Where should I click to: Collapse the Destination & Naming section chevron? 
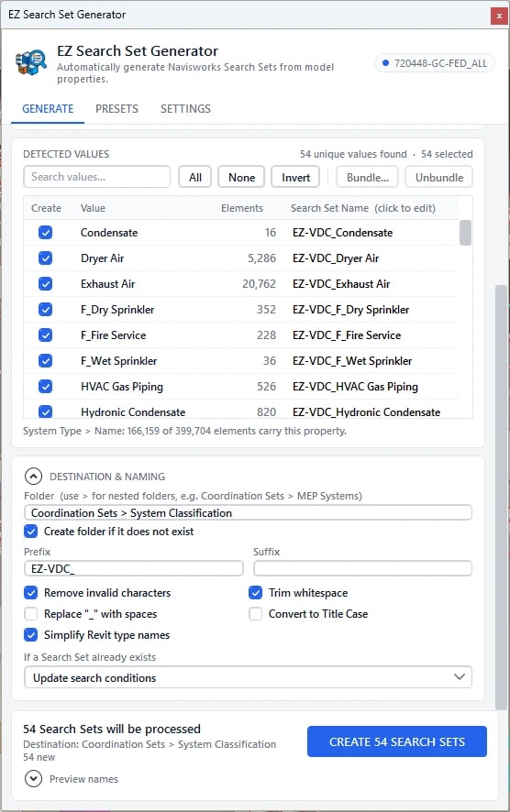click(33, 477)
